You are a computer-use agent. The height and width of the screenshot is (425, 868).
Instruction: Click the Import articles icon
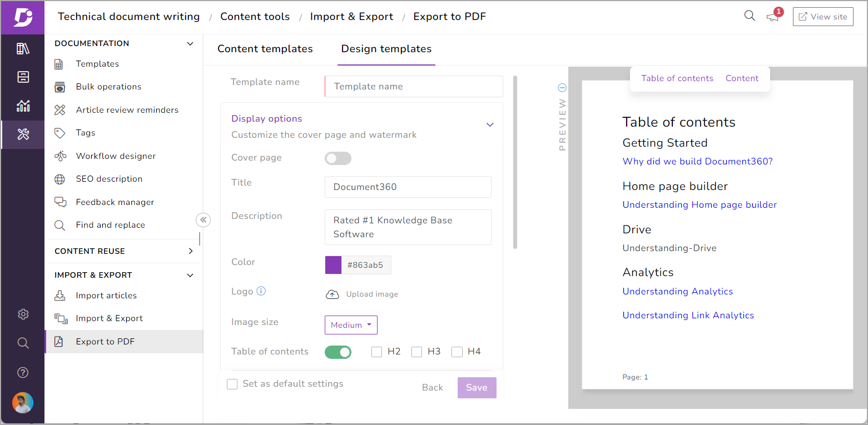click(x=59, y=296)
